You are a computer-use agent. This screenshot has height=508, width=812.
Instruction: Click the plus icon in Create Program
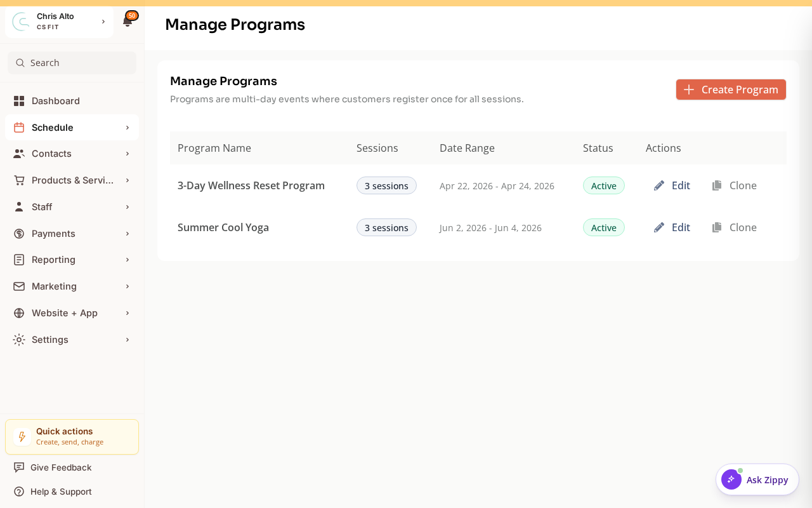pos(689,90)
